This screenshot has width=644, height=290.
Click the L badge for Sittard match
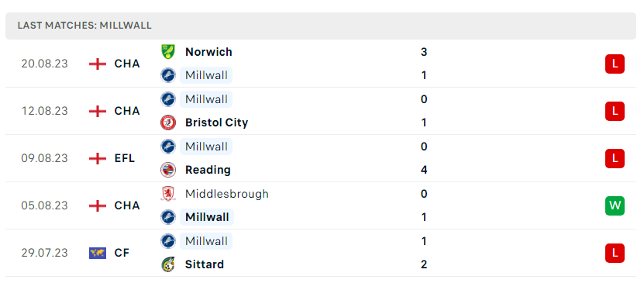[615, 253]
